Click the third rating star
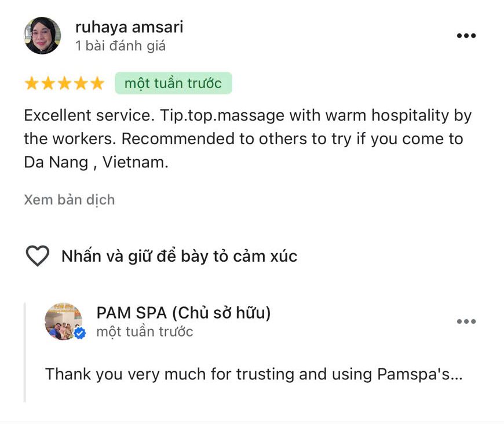 coord(65,83)
